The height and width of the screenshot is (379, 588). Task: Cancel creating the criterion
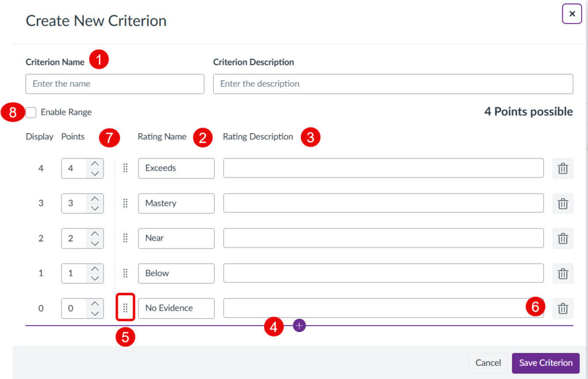(488, 363)
